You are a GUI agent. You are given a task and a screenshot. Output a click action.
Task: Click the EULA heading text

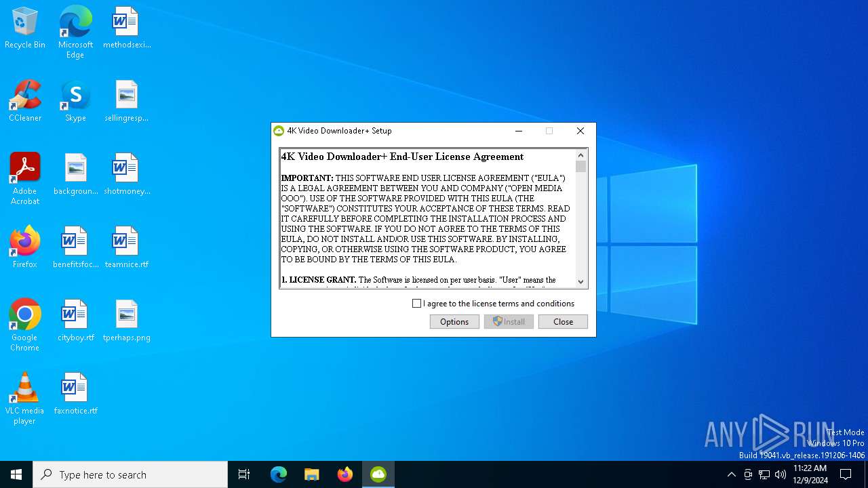(403, 157)
